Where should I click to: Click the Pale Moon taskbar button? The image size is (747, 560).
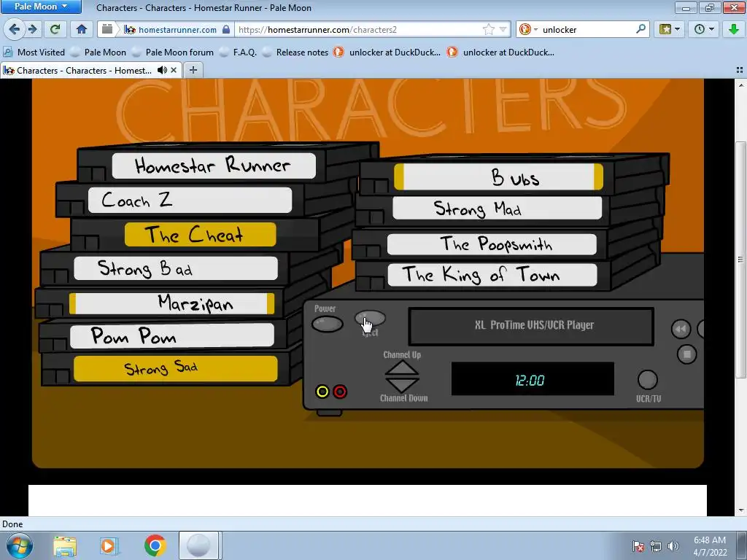(x=198, y=545)
